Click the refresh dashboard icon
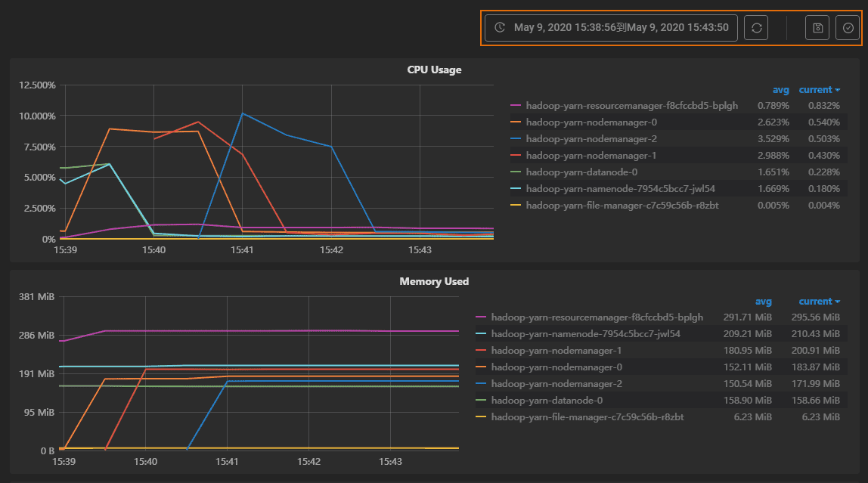 pyautogui.click(x=756, y=28)
